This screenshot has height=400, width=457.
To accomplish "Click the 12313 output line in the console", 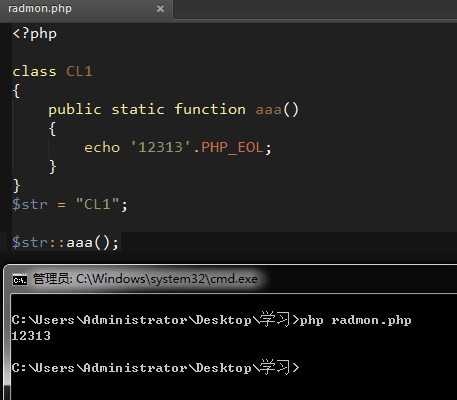I will point(31,336).
